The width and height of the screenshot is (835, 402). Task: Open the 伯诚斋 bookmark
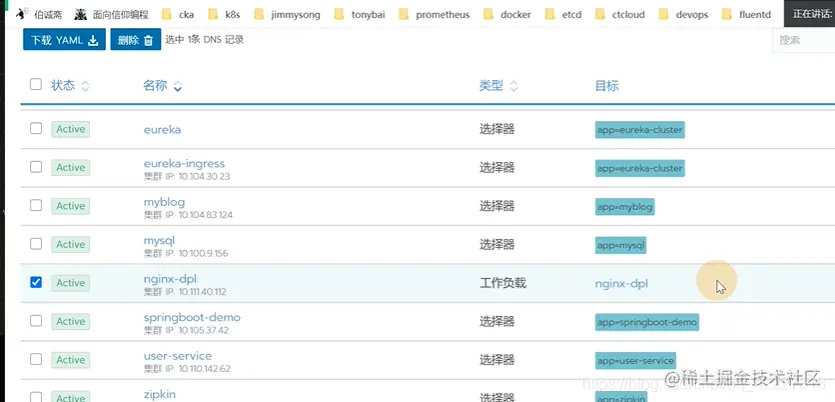(x=37, y=14)
